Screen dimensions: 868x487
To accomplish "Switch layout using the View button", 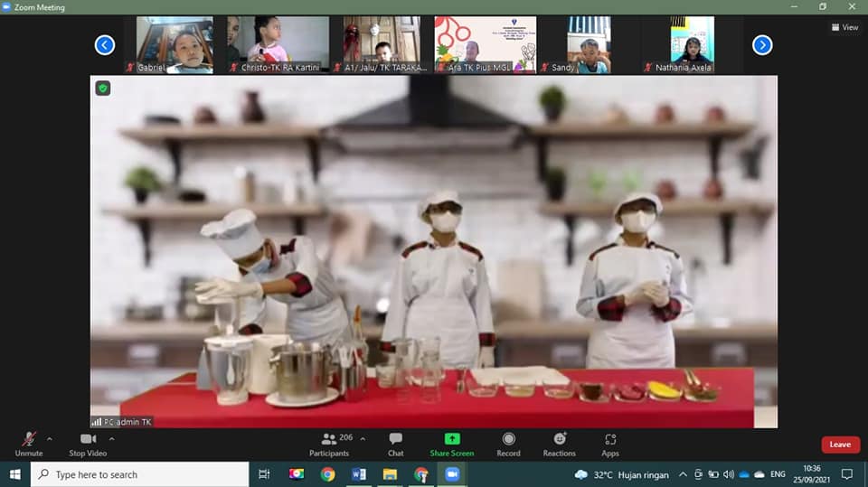I will (x=844, y=27).
